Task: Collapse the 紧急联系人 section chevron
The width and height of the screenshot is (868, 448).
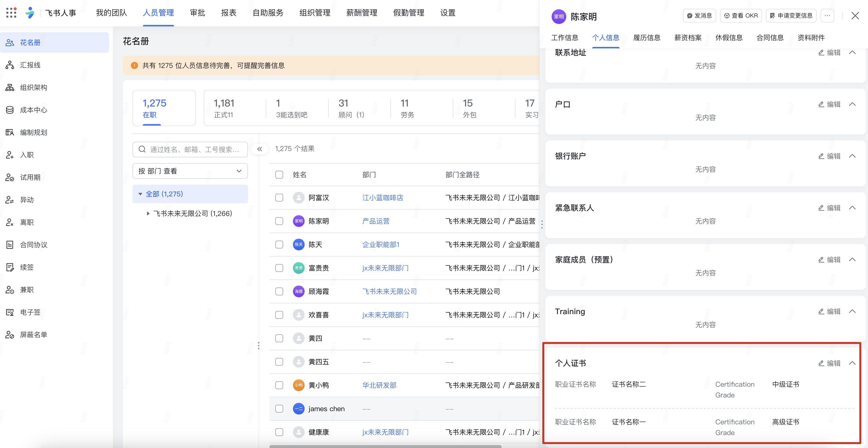Action: click(852, 208)
